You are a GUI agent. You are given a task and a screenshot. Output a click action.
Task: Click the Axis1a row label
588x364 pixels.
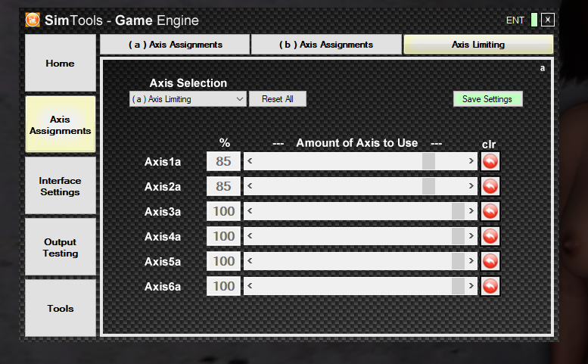click(163, 162)
